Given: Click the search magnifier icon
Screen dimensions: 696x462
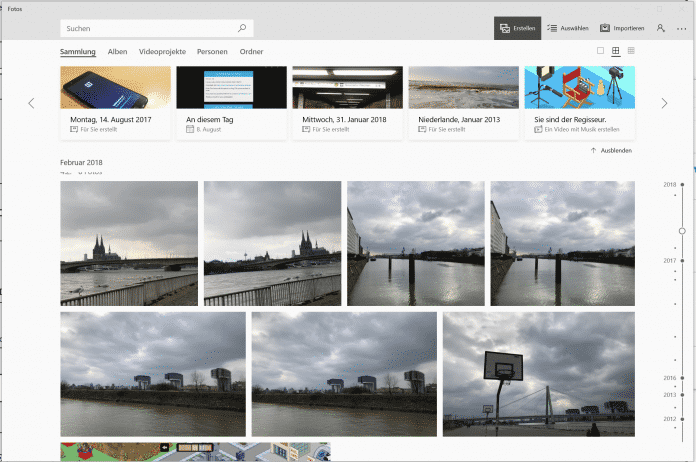Looking at the screenshot, I should (242, 29).
